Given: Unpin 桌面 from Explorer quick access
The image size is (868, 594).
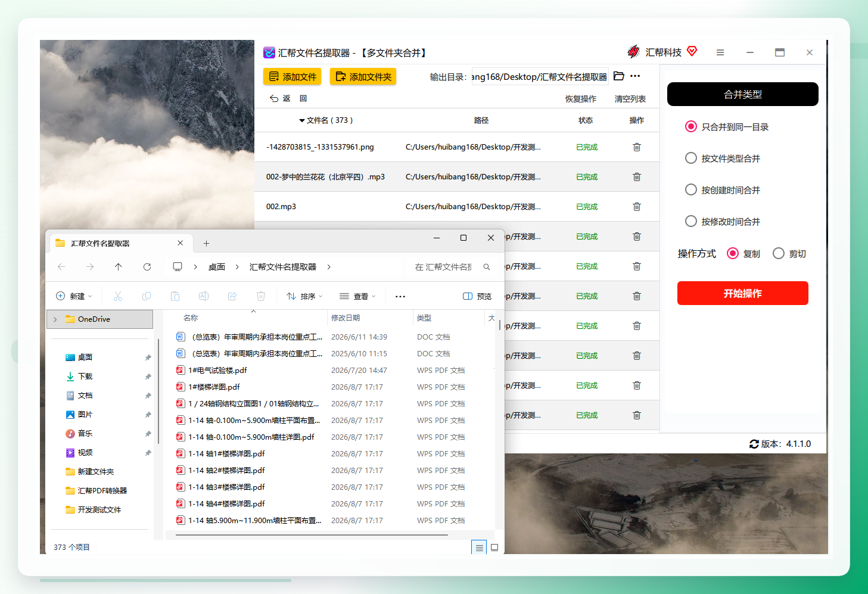Looking at the screenshot, I should click(x=148, y=357).
